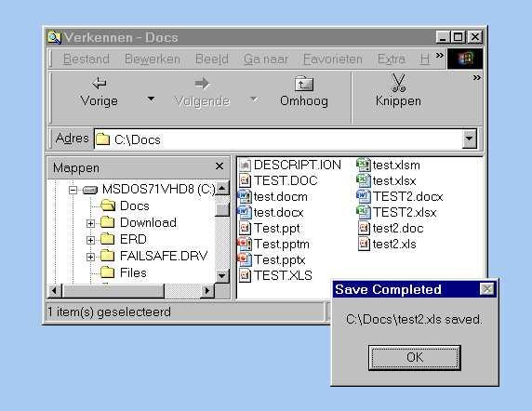Collapse the MSDOS71VHD8 (C:) drive node
The image size is (532, 411).
(73, 190)
